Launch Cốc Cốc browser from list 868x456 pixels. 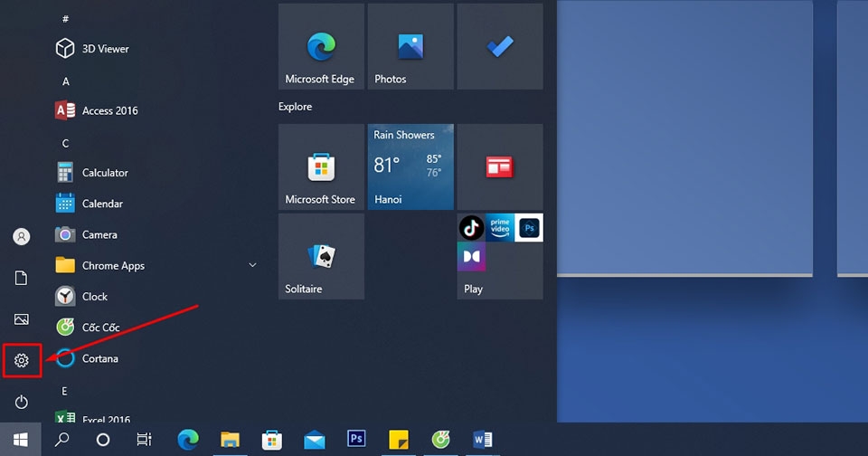pyautogui.click(x=88, y=328)
